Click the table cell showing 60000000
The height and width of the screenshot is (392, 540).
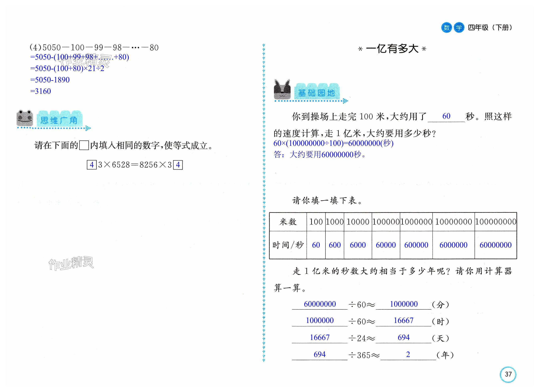[496, 245]
